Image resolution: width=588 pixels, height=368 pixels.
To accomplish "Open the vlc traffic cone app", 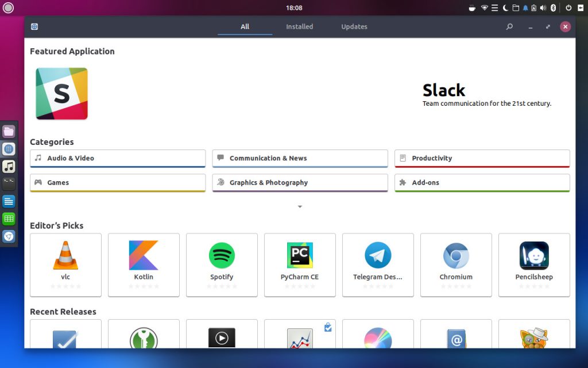I will coord(65,264).
